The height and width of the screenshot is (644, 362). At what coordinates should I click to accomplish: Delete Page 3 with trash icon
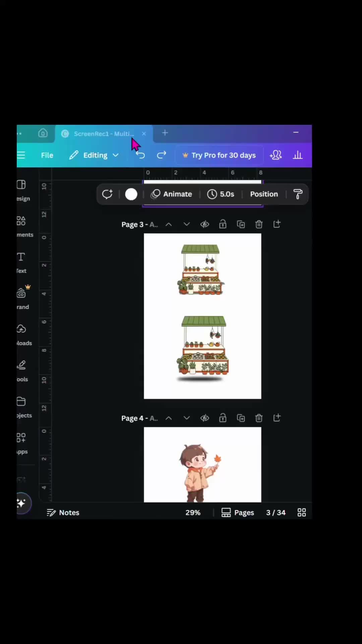(259, 224)
